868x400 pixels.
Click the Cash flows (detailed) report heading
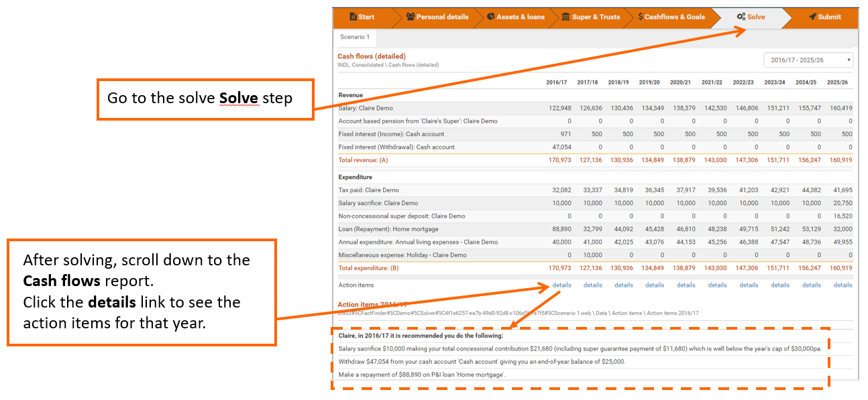[x=371, y=56]
